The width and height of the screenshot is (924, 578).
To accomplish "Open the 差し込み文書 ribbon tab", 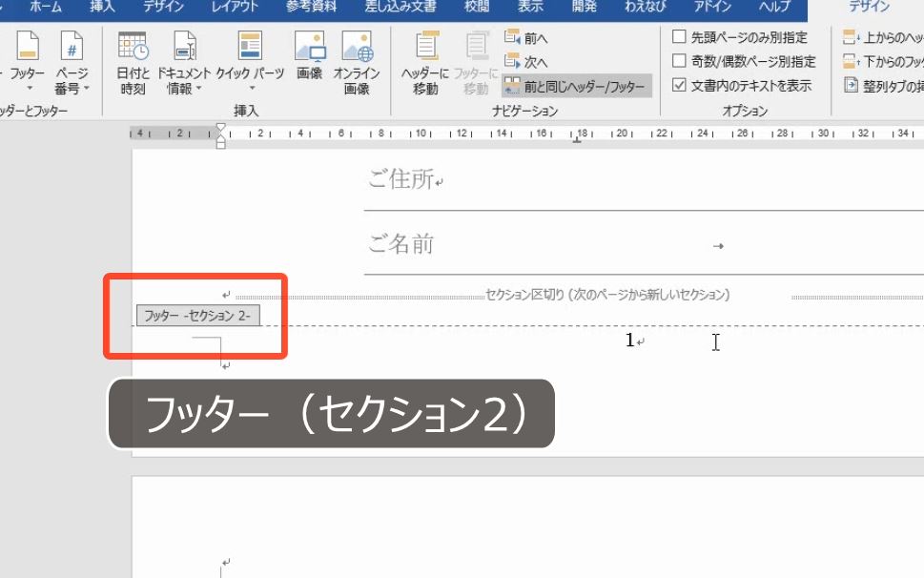I will click(398, 7).
